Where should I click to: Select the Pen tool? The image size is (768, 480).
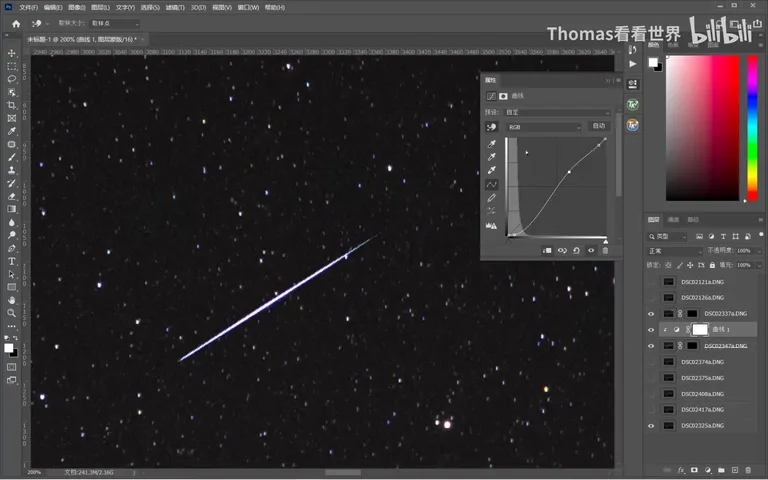(12, 248)
